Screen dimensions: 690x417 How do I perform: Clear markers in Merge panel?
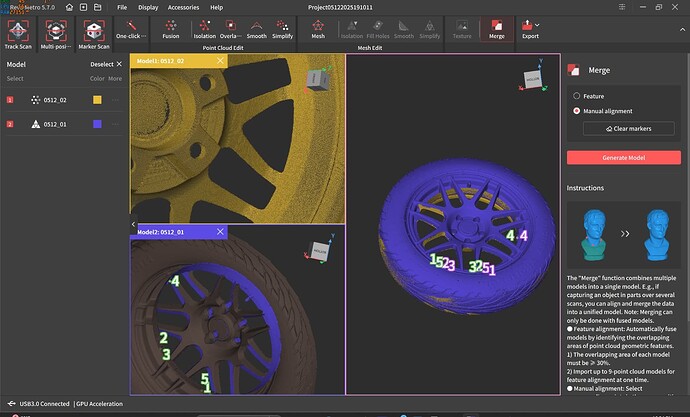pyautogui.click(x=628, y=128)
